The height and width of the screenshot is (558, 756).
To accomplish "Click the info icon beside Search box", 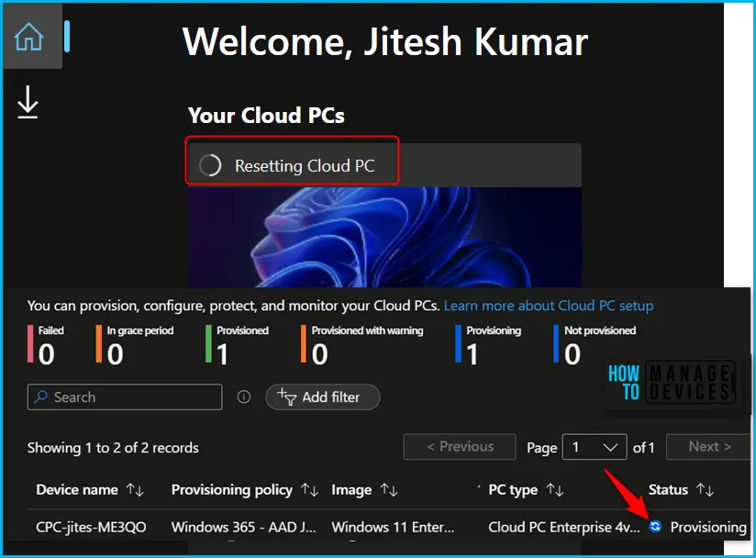I will pyautogui.click(x=244, y=396).
